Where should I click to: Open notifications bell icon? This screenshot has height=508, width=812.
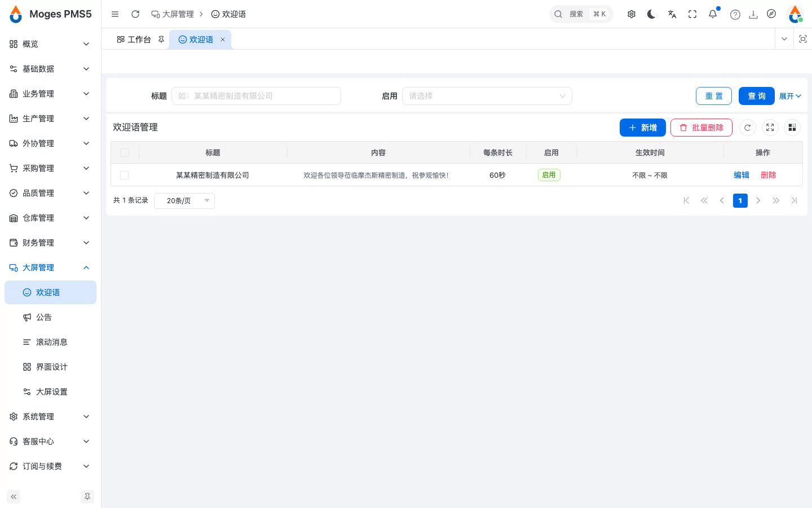click(713, 14)
